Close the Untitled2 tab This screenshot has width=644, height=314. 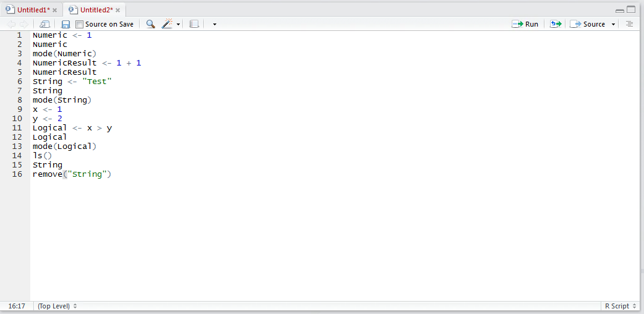pyautogui.click(x=117, y=11)
